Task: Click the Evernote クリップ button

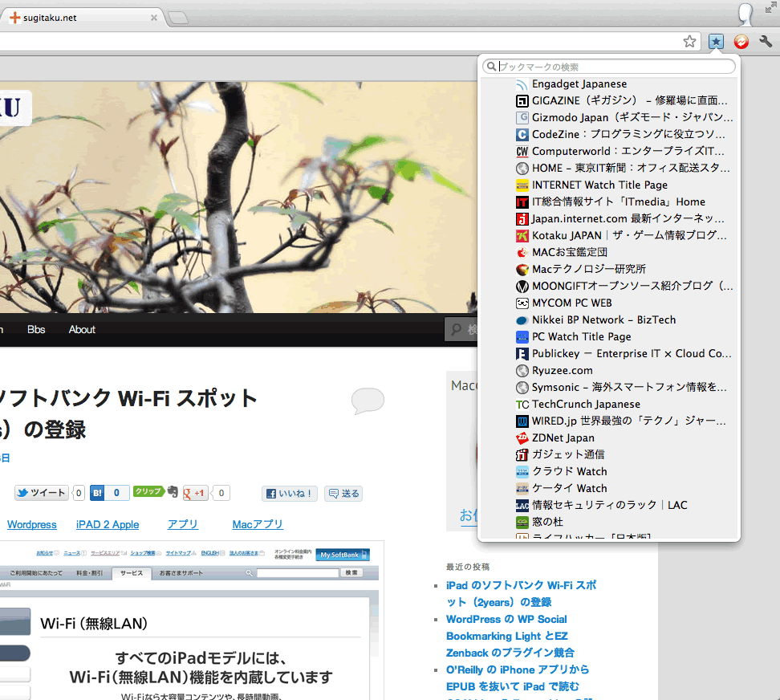Action: tap(155, 492)
